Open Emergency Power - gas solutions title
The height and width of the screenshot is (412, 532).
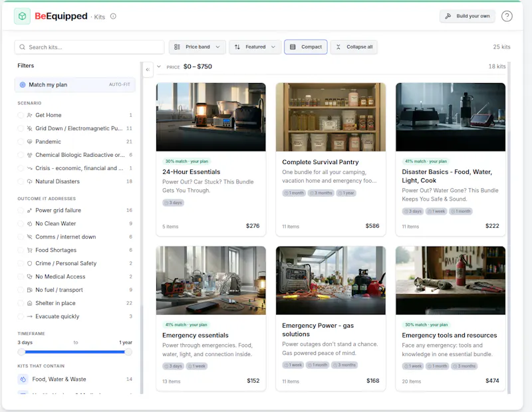pos(318,330)
